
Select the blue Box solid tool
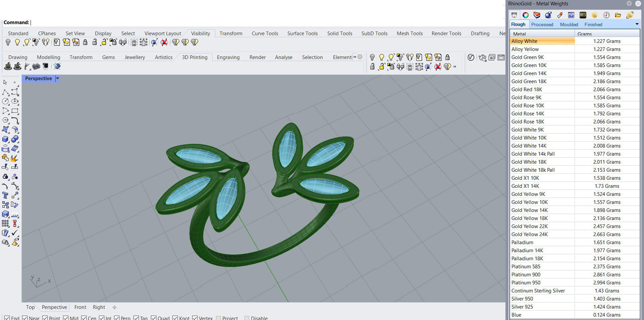point(5,139)
